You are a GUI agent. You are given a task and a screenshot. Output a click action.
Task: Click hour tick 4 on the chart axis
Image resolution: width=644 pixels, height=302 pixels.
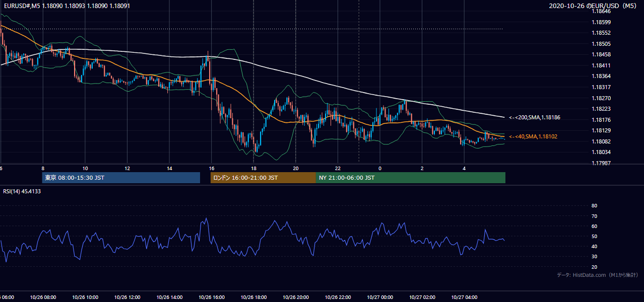pos(464,169)
